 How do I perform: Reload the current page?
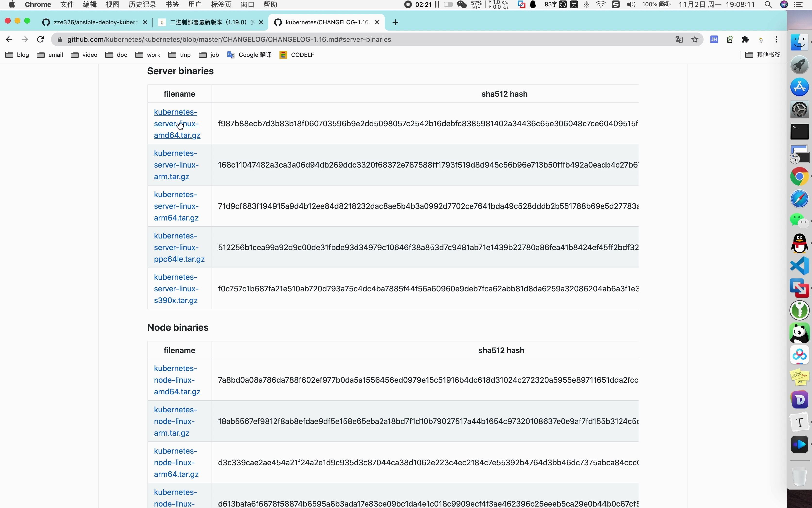pos(40,39)
